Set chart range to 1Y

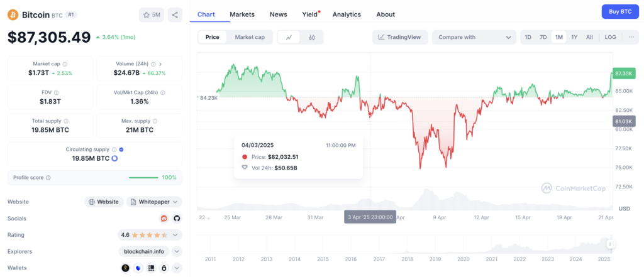574,37
